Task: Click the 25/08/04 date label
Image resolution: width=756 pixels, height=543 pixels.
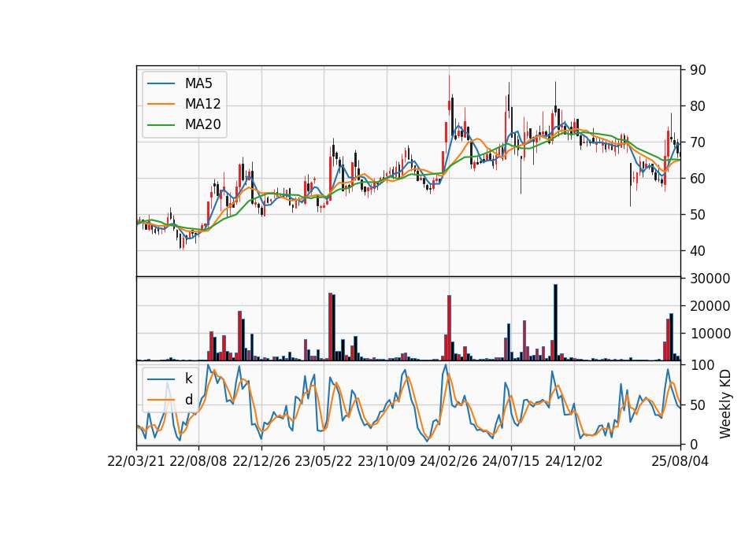Action: tap(680, 461)
